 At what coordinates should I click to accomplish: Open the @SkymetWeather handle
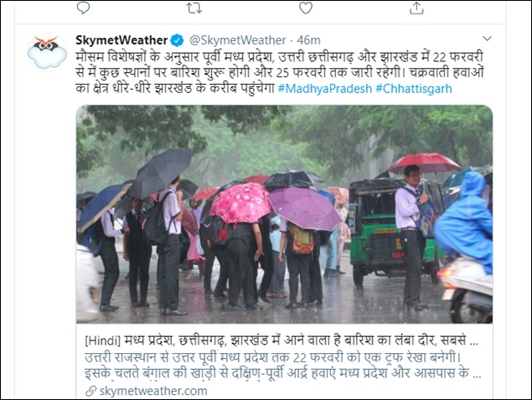click(x=238, y=40)
